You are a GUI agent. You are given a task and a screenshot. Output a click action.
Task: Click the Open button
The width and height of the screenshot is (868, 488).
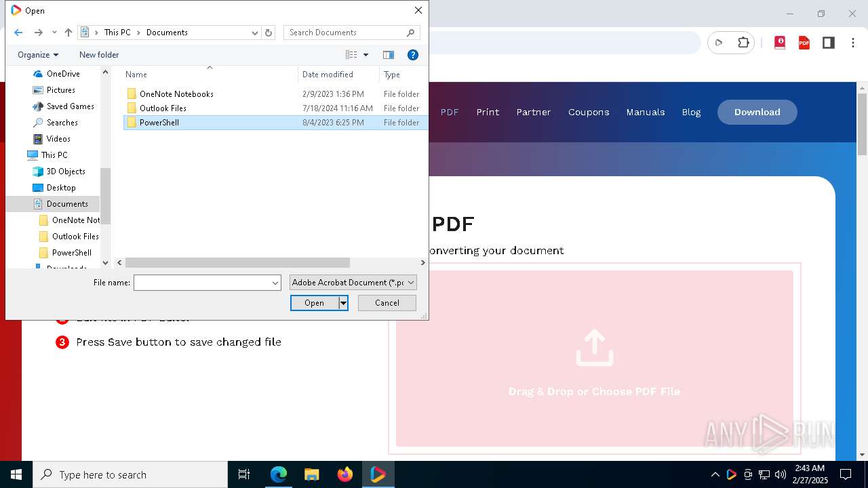314,303
